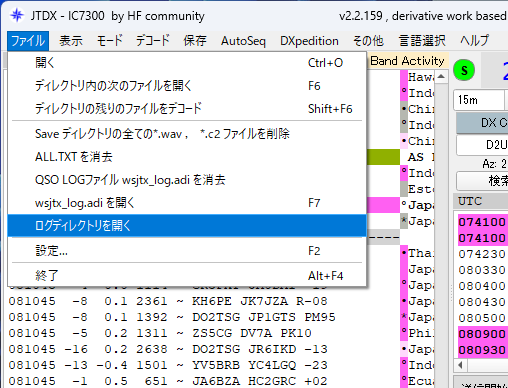Screen dimensions: 508x388
Task: Click left arrow of the UTC list scrollbar
Action: pos(460,365)
